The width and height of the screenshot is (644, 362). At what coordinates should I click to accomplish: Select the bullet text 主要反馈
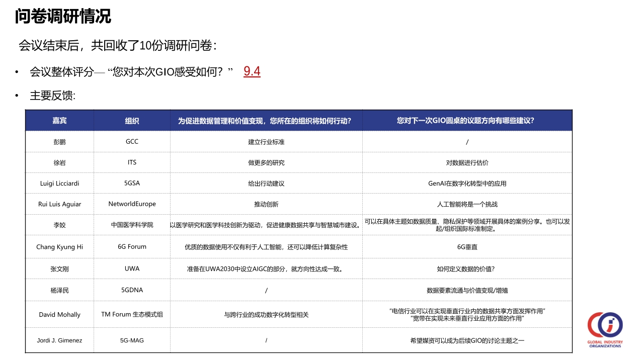[x=52, y=96]
